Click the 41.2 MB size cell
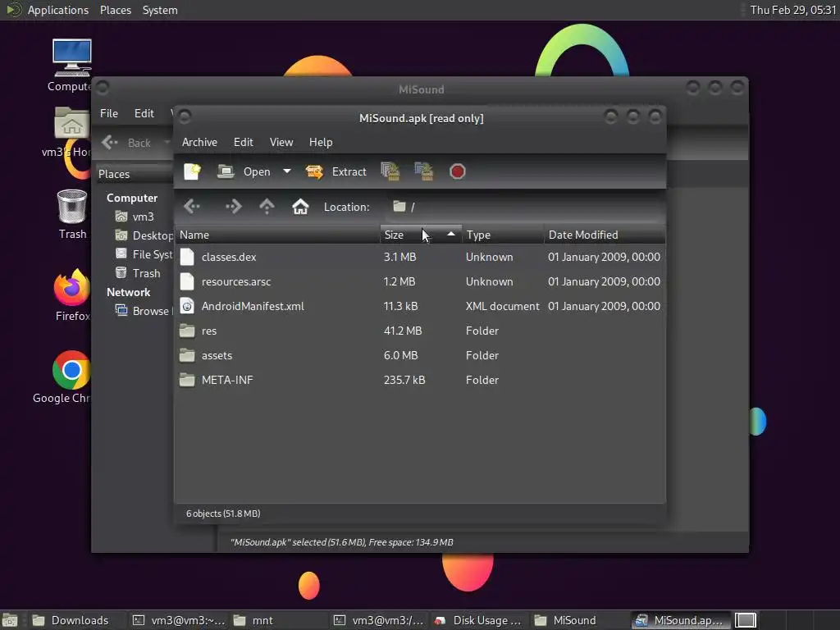 coord(403,331)
